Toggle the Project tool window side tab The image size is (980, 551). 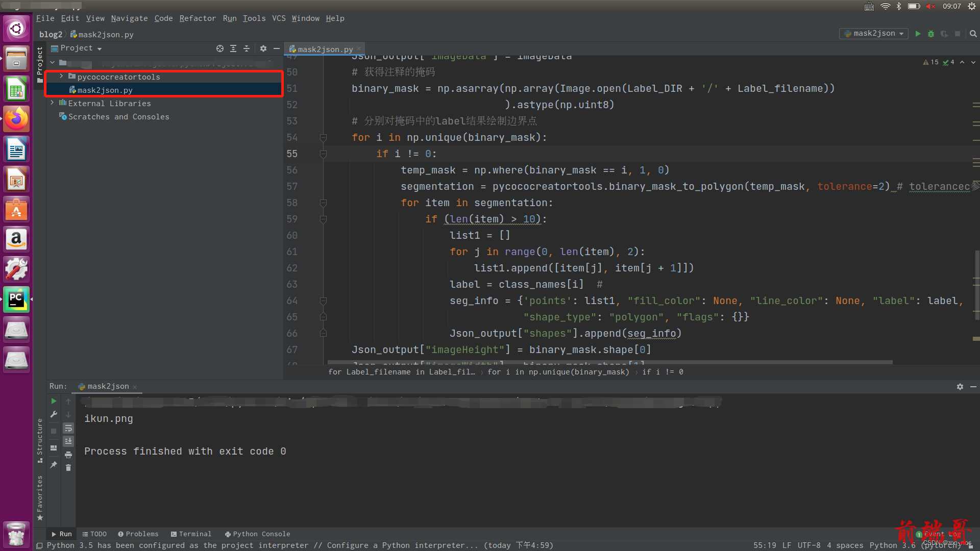40,65
